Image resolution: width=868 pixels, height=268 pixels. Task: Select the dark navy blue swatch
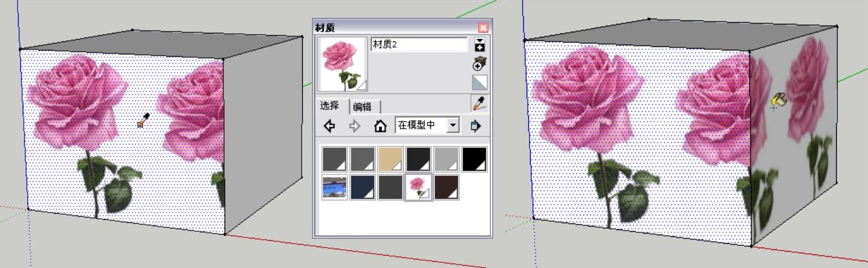tap(362, 188)
